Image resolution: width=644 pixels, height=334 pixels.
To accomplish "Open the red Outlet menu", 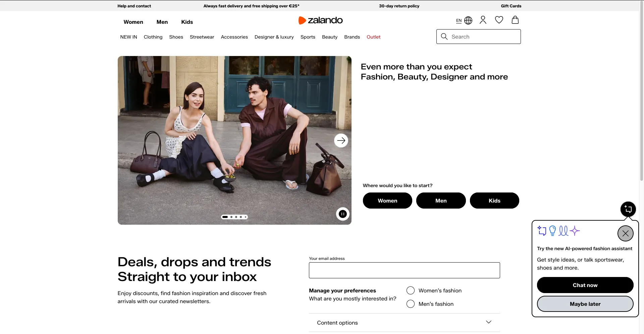I will pyautogui.click(x=373, y=37).
